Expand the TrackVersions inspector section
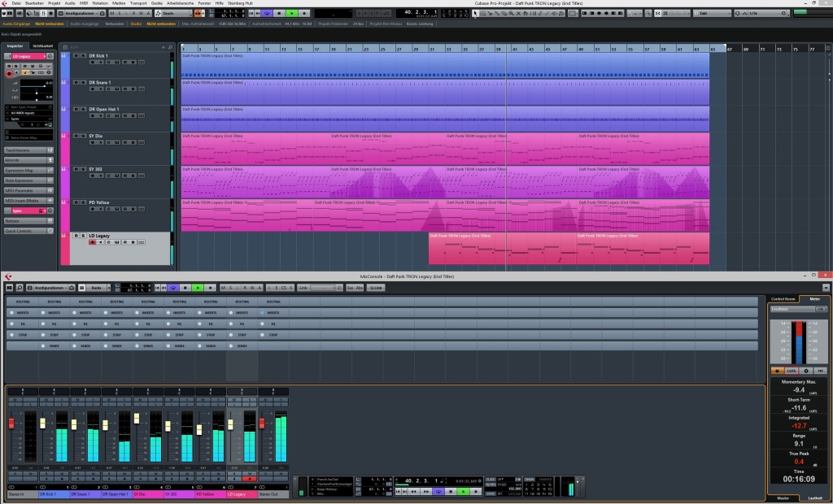The image size is (833, 504). 28,150
